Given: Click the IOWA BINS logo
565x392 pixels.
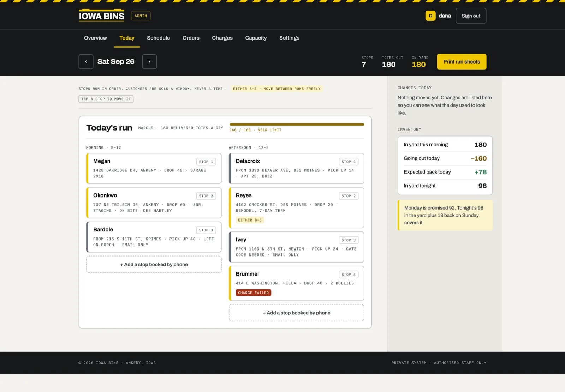Looking at the screenshot, I should tap(102, 16).
